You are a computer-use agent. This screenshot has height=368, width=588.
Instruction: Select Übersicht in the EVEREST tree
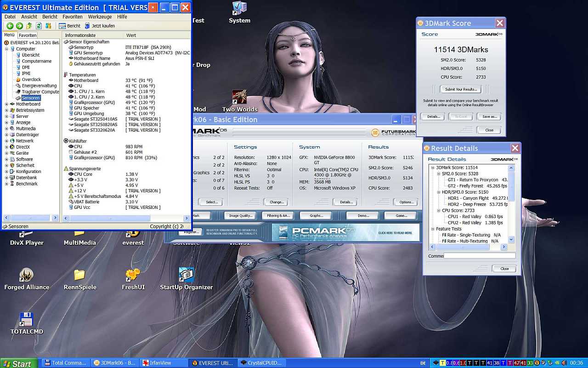pos(30,55)
